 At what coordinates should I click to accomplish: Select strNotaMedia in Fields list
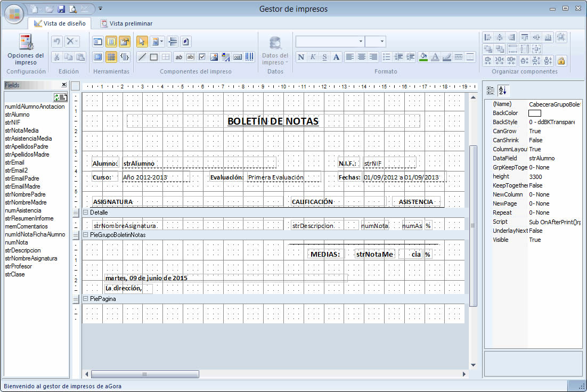[22, 130]
